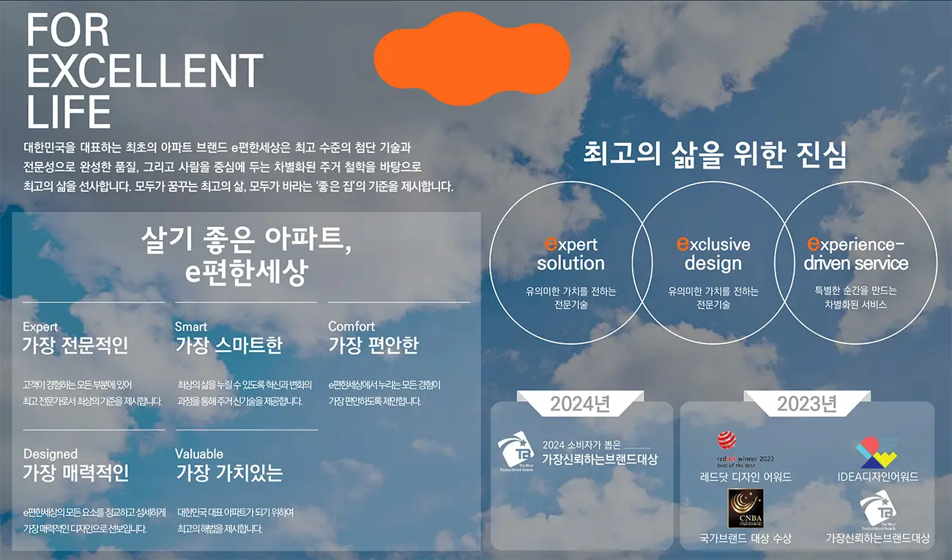Click '레드닷 디자인 어워드' caption
952x560 pixels.
coord(745,477)
